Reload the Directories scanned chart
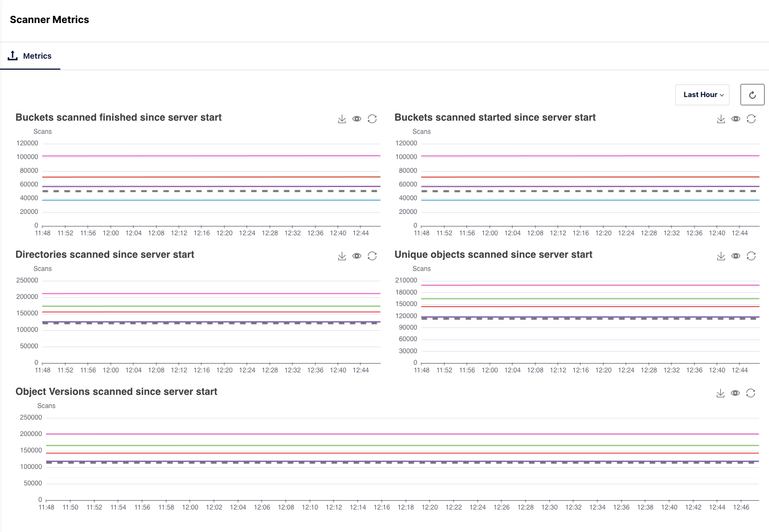The height and width of the screenshot is (532, 769). coord(372,256)
